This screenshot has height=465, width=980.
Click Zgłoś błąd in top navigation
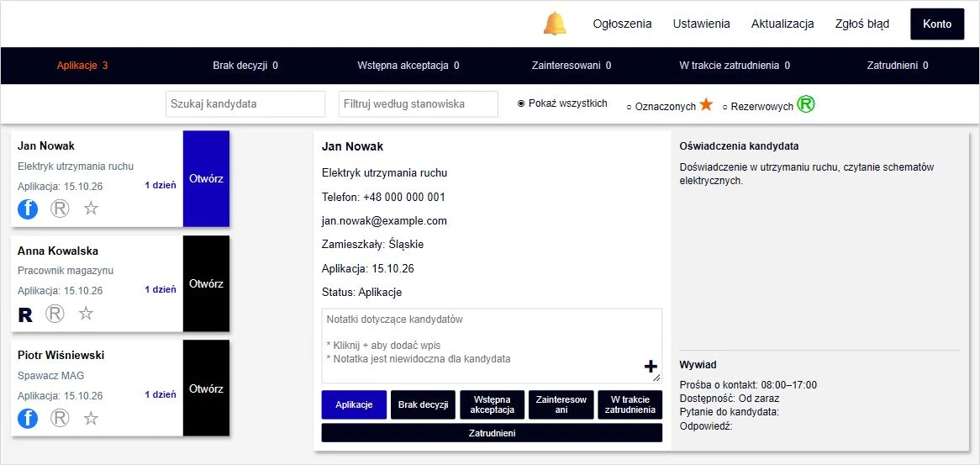[861, 24]
